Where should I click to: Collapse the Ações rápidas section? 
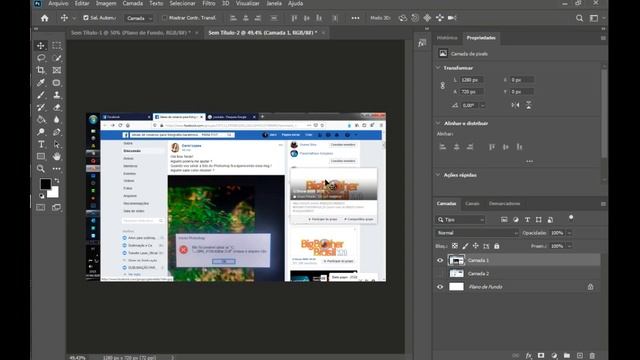click(438, 175)
